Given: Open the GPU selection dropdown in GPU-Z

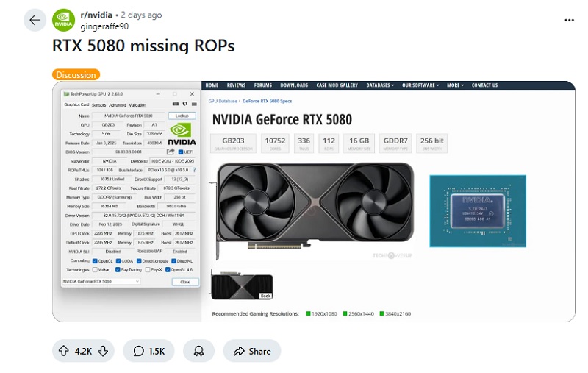Looking at the screenshot, I should [x=101, y=281].
